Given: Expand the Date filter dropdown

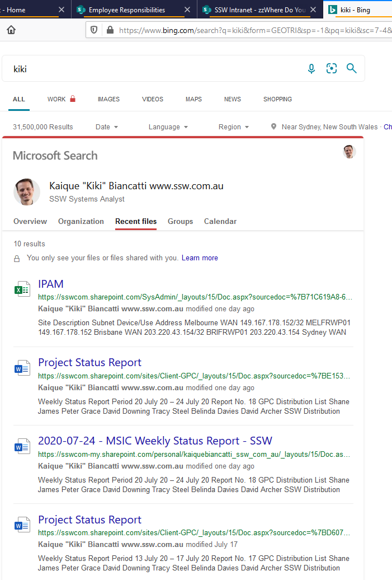Looking at the screenshot, I should (107, 127).
